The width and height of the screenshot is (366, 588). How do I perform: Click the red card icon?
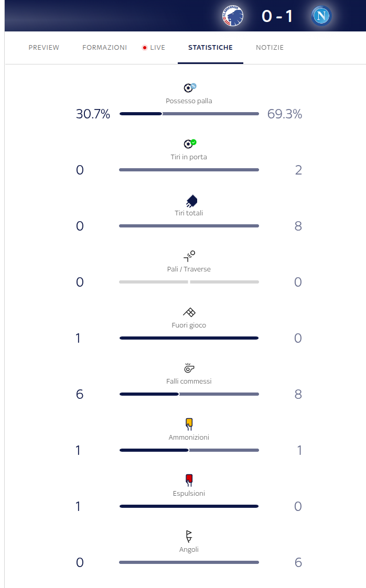pyautogui.click(x=189, y=480)
